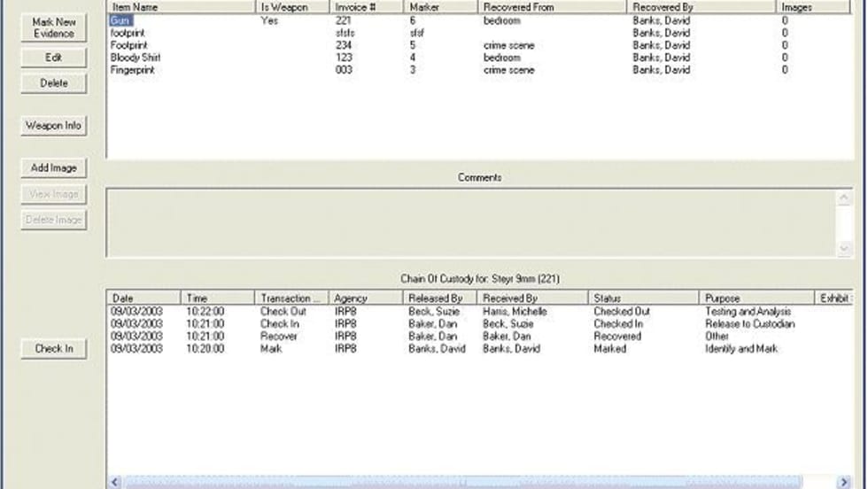Image resolution: width=868 pixels, height=489 pixels.
Task: Sort evidence by Recovered By column
Action: point(701,7)
